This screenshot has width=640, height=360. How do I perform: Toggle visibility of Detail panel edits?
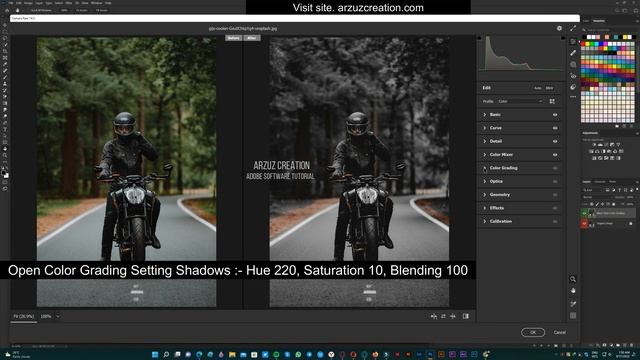(x=555, y=141)
